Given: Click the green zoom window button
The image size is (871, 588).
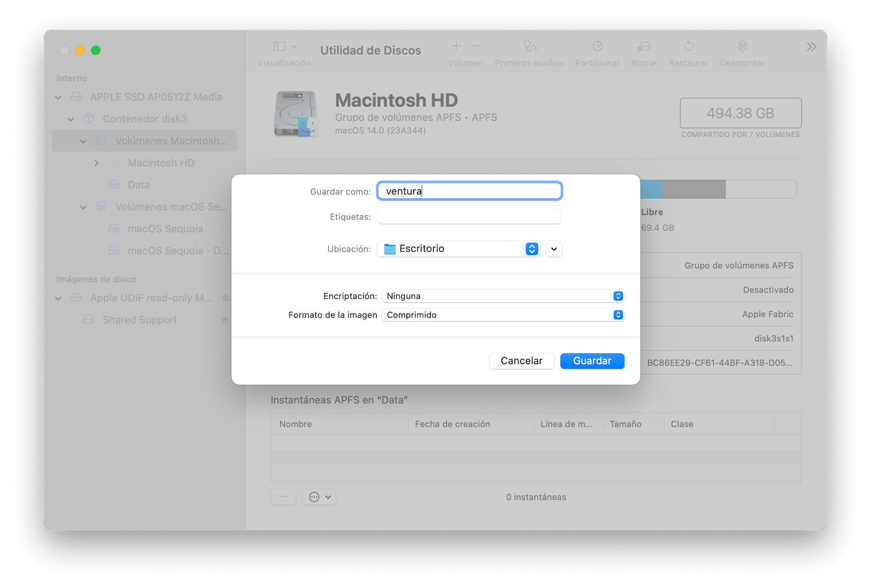Looking at the screenshot, I should coord(96,50).
